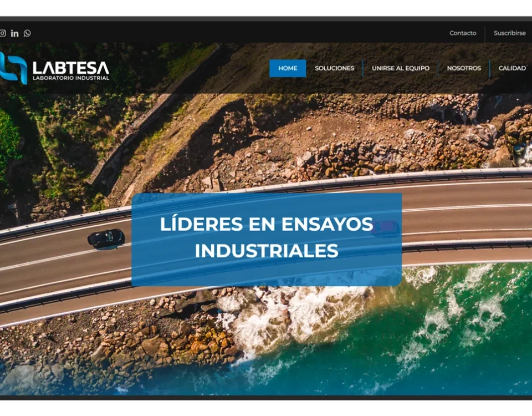Click the Contacto link
532x416 pixels.
(463, 33)
